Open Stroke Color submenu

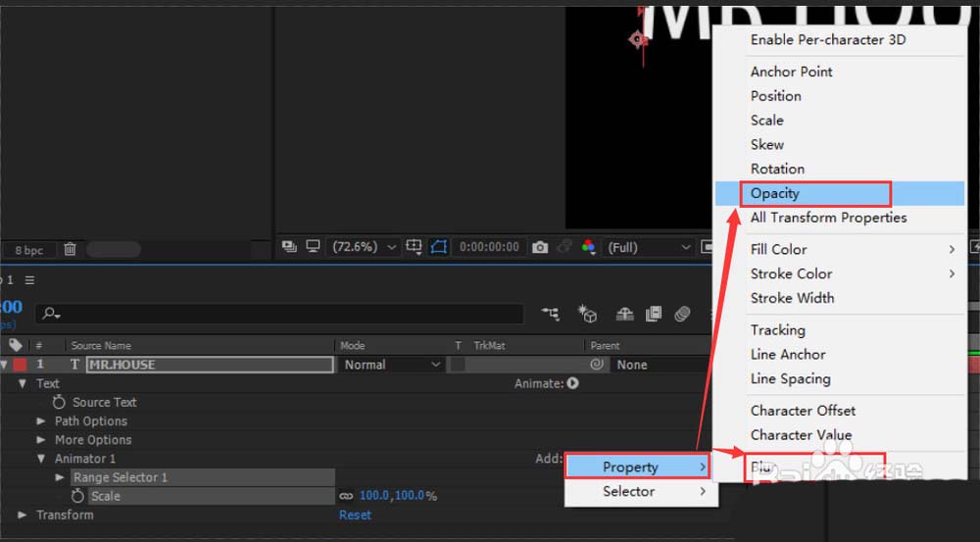click(x=840, y=273)
